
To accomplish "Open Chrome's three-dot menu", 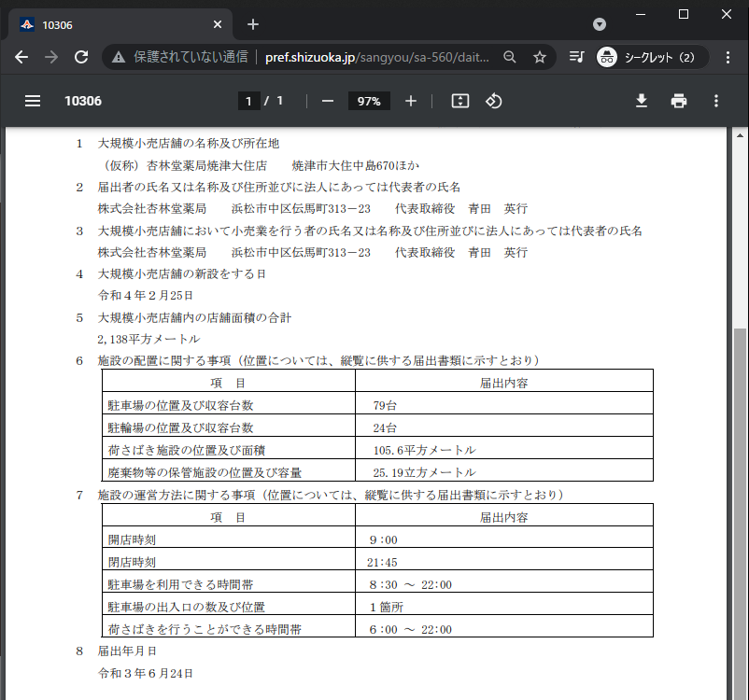I will pyautogui.click(x=728, y=57).
